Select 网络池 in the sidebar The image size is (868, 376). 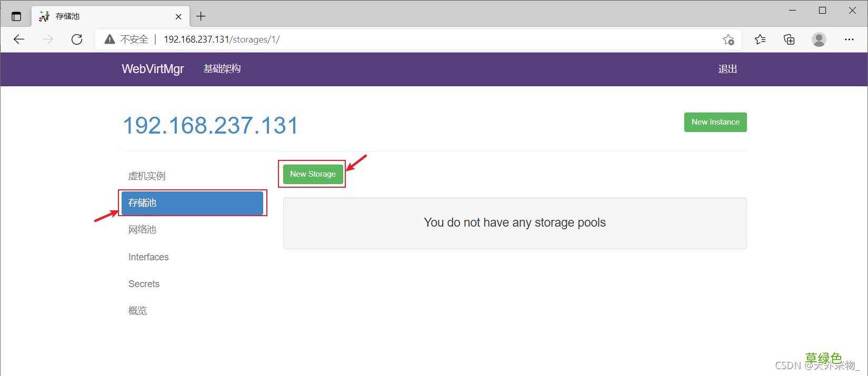142,230
